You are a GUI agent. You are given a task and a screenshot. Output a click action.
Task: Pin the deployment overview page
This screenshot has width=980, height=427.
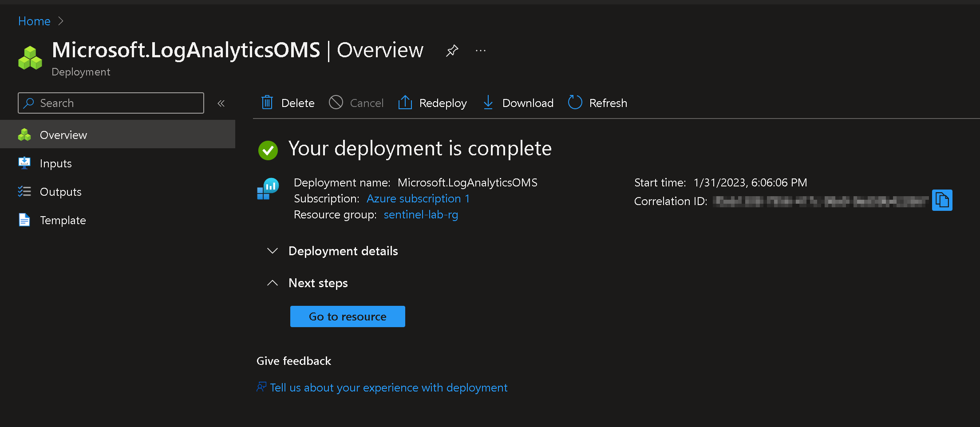pyautogui.click(x=452, y=51)
